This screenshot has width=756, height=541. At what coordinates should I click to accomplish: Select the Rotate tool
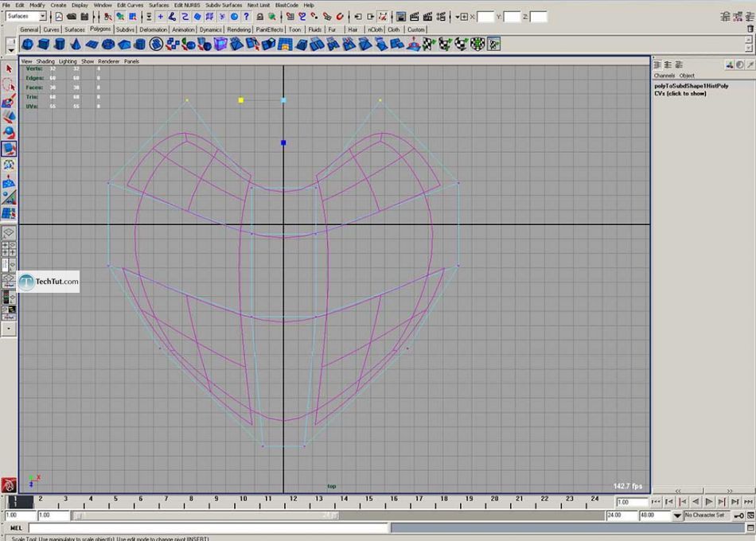coord(9,133)
